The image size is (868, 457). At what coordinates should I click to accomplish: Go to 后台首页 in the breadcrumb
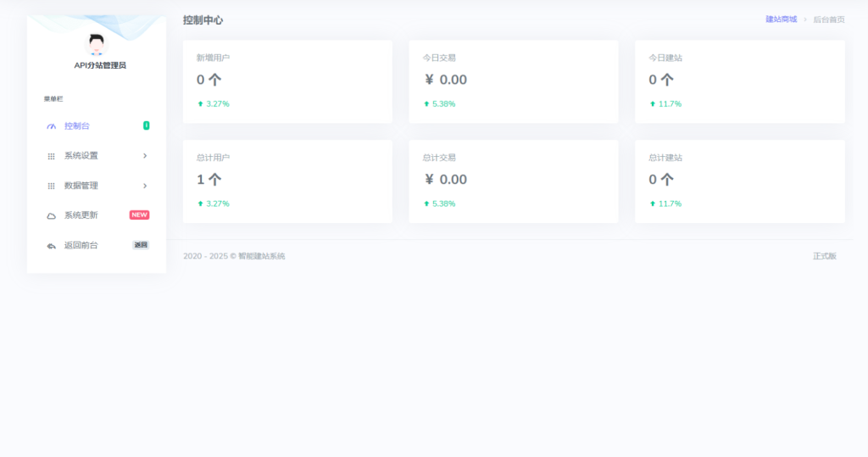click(828, 20)
